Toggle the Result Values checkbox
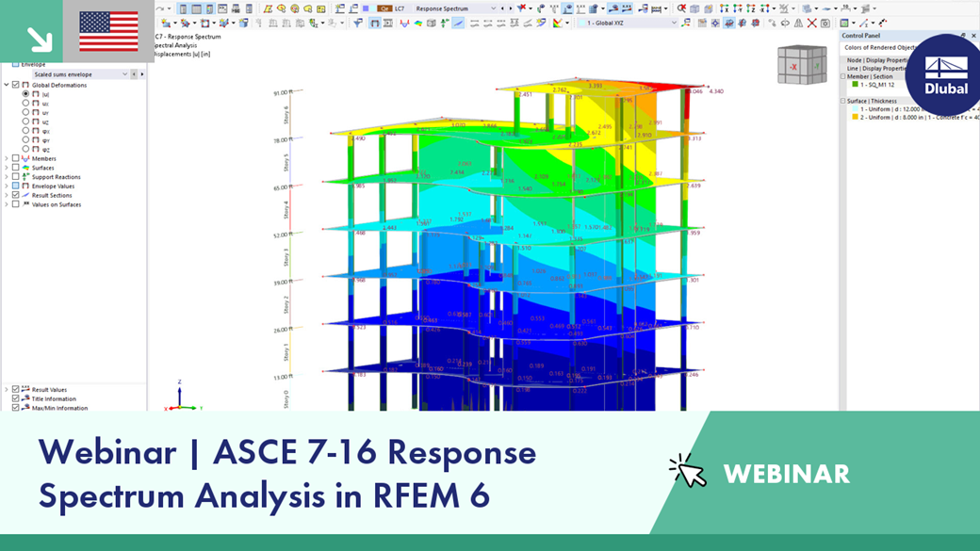The height and width of the screenshot is (551, 980). tap(16, 389)
